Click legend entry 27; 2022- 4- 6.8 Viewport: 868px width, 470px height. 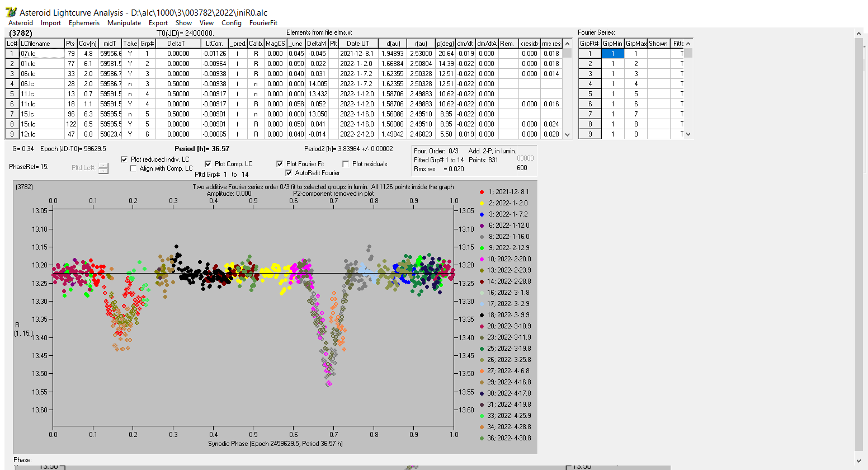504,371
